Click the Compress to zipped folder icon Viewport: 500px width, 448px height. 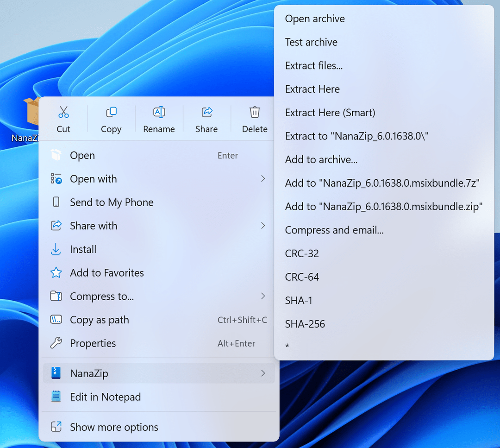[56, 296]
